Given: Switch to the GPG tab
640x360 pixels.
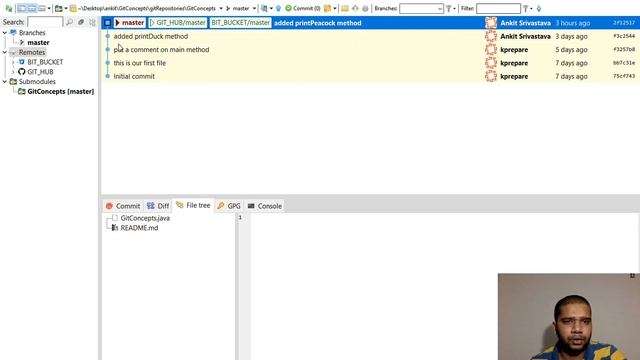Looking at the screenshot, I should tap(229, 206).
